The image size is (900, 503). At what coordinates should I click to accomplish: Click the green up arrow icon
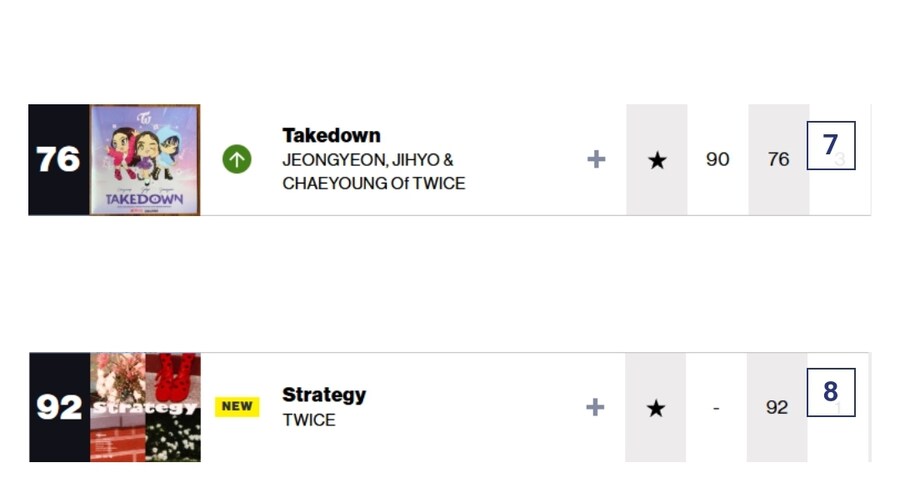click(x=236, y=159)
